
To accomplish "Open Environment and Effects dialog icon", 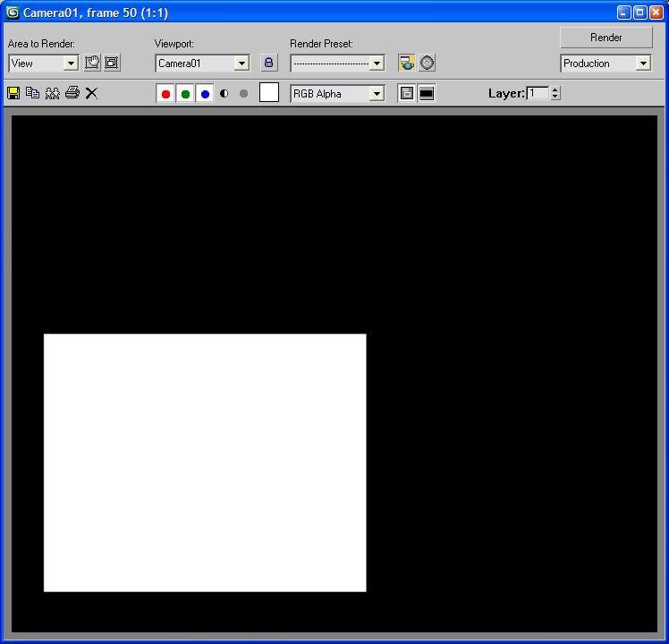I will pos(428,63).
